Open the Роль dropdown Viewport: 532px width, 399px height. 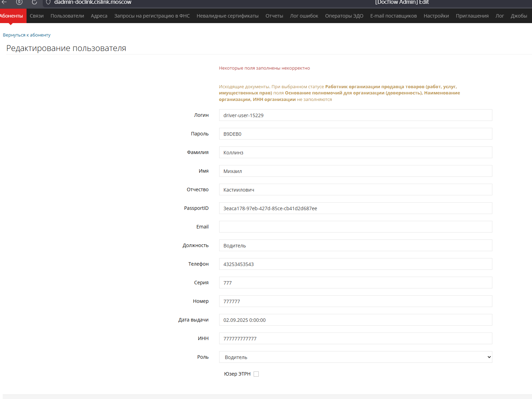356,357
